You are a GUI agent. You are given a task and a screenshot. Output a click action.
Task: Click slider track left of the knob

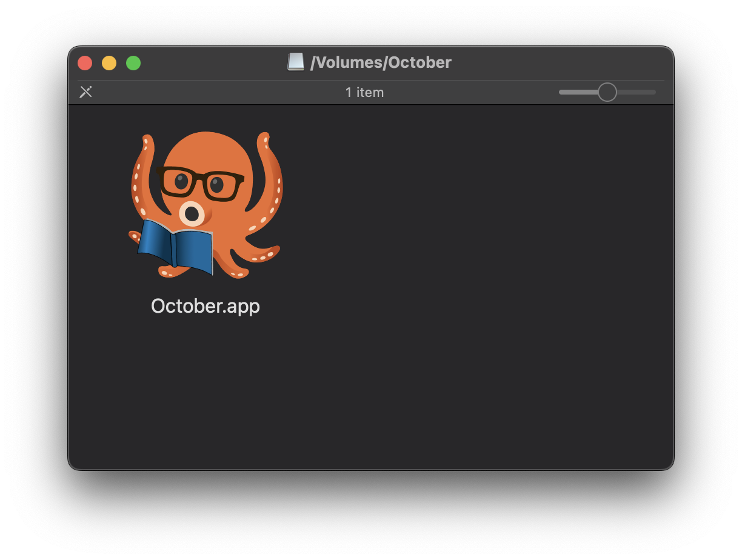click(576, 92)
